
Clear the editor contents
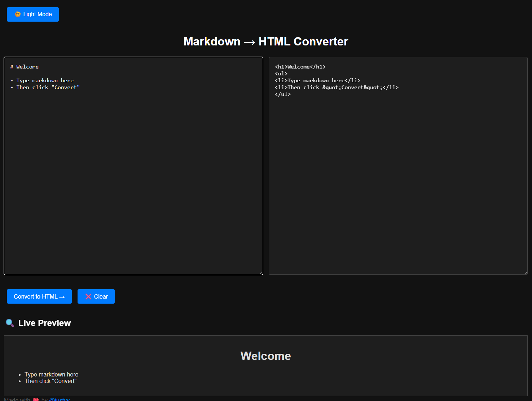[x=96, y=296]
